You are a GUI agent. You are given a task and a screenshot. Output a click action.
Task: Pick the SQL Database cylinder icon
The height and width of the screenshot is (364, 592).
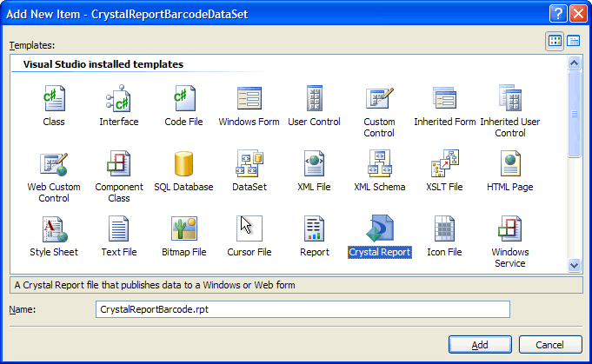(x=184, y=163)
